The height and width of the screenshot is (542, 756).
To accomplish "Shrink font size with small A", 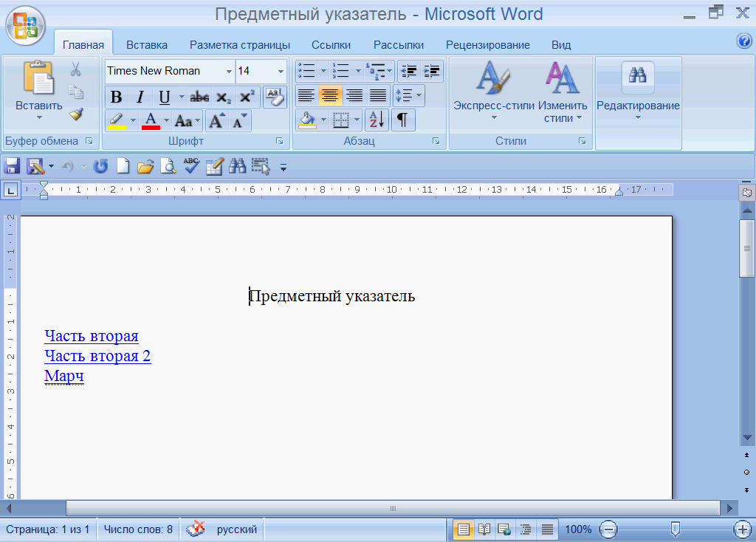I will click(x=240, y=120).
